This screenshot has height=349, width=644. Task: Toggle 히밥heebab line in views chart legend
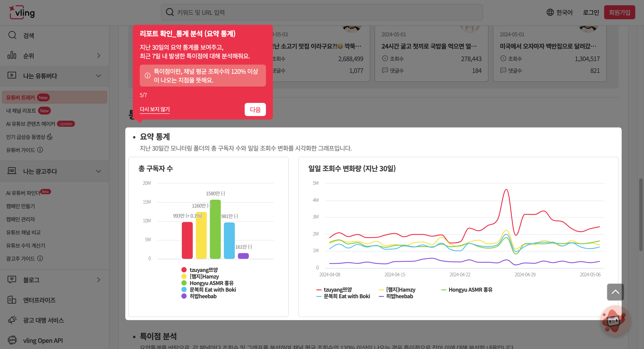pos(399,296)
